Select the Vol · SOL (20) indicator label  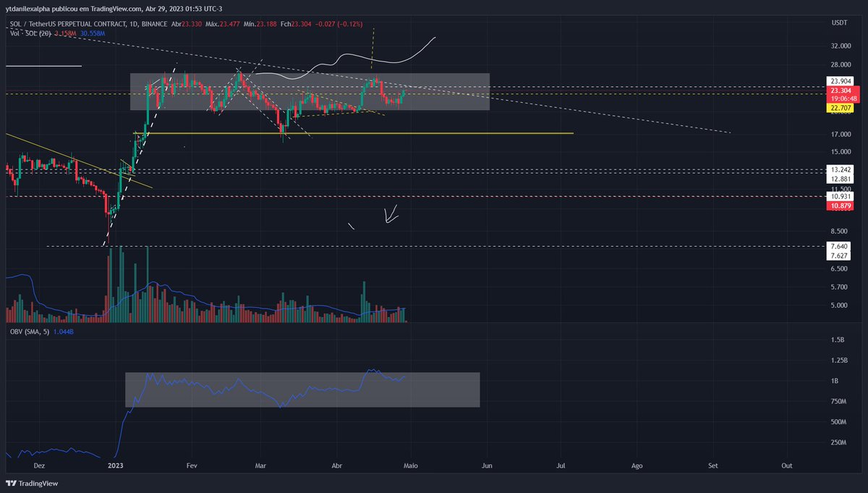click(29, 33)
